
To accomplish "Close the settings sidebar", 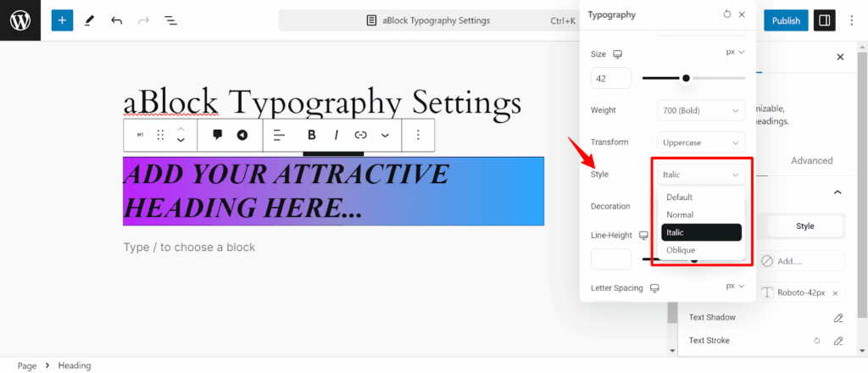I will pyautogui.click(x=840, y=57).
